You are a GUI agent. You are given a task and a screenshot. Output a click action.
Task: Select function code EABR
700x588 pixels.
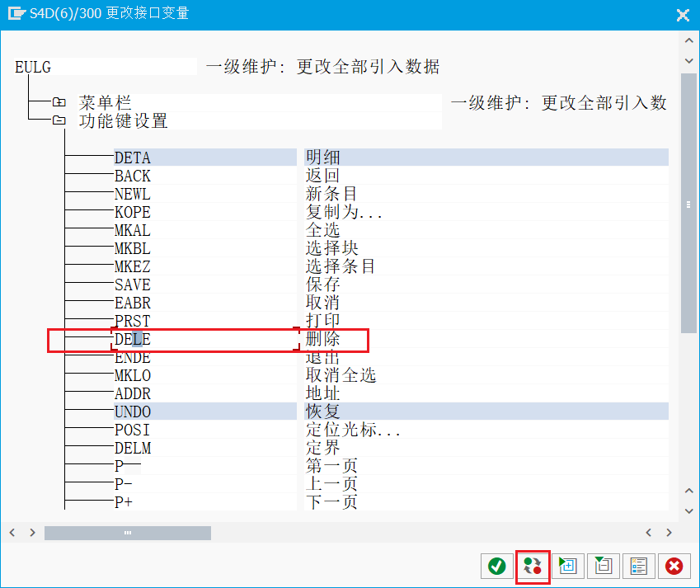point(133,303)
